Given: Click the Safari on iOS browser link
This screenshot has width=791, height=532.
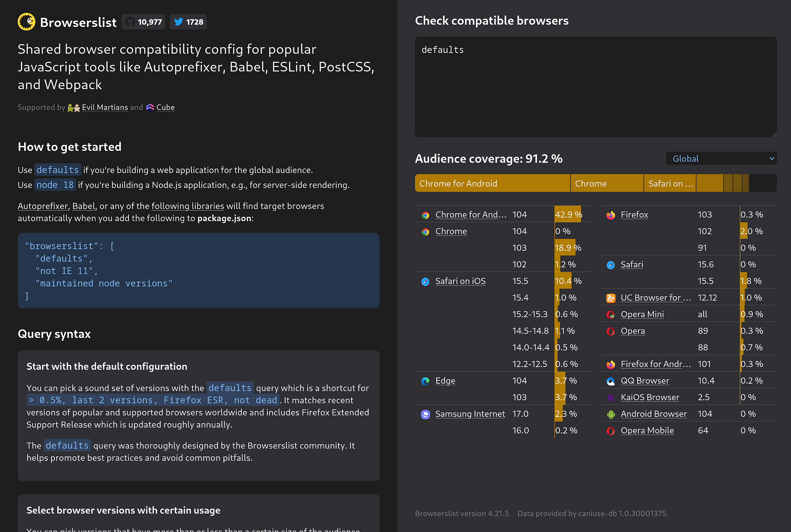Looking at the screenshot, I should (460, 281).
